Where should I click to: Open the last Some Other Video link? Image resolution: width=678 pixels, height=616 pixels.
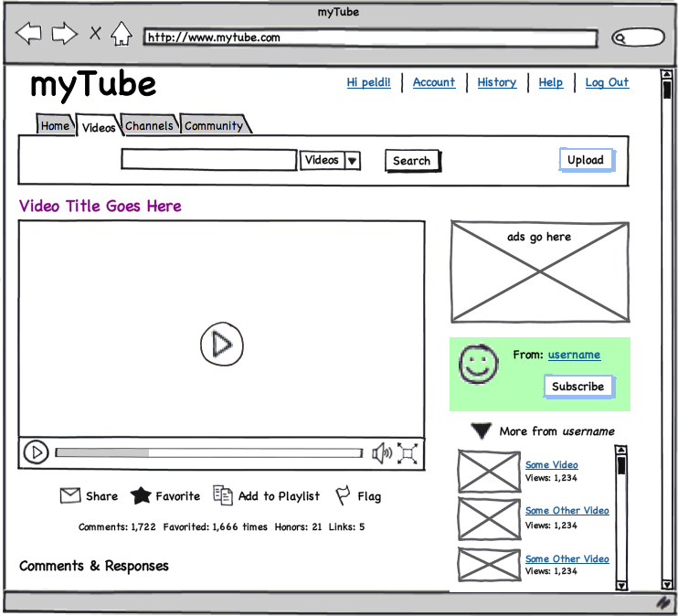pos(567,559)
